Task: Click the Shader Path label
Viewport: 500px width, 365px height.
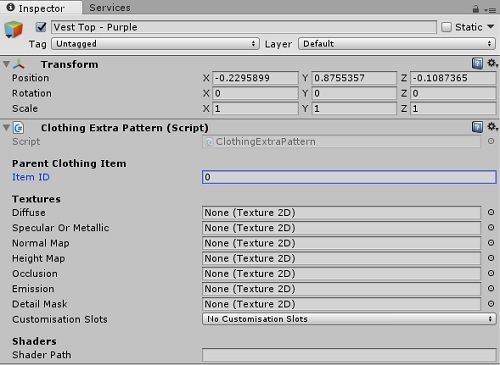Action: click(42, 355)
